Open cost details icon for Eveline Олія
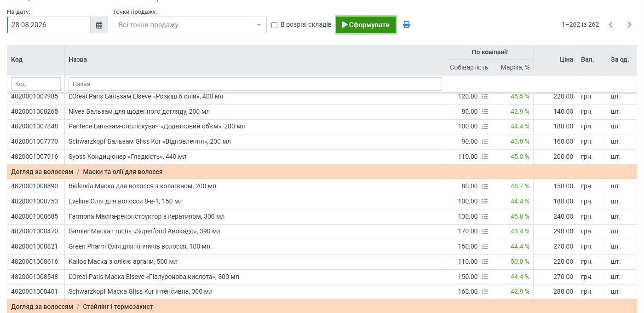 [x=484, y=202]
